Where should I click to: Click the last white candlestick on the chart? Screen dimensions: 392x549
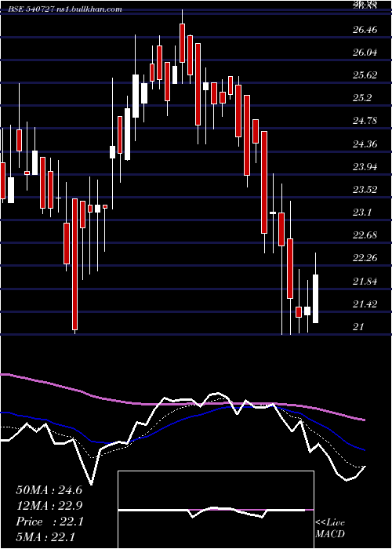[316, 299]
